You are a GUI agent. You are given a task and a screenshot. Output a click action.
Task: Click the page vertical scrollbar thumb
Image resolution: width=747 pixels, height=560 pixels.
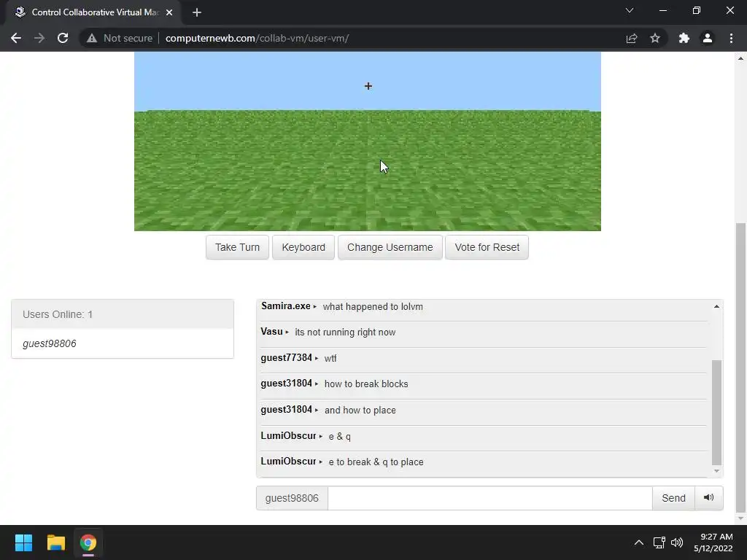(740, 367)
